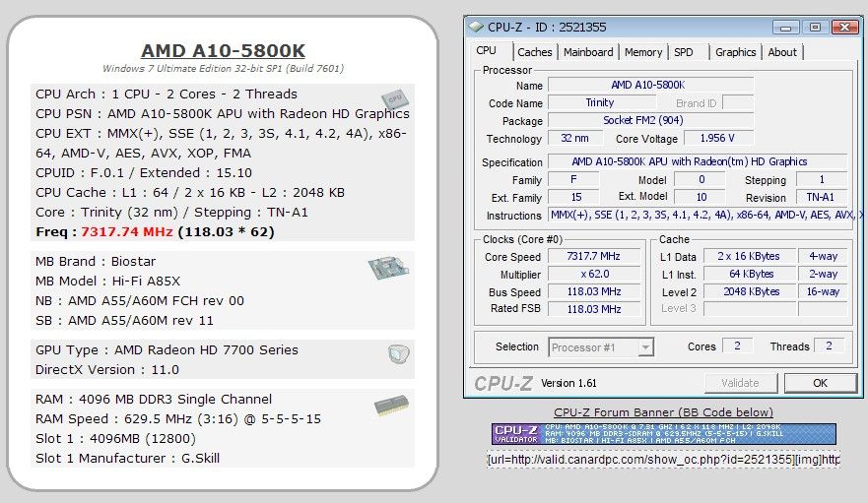
Task: Click the 4-way value for L1 Data
Action: coord(823,256)
